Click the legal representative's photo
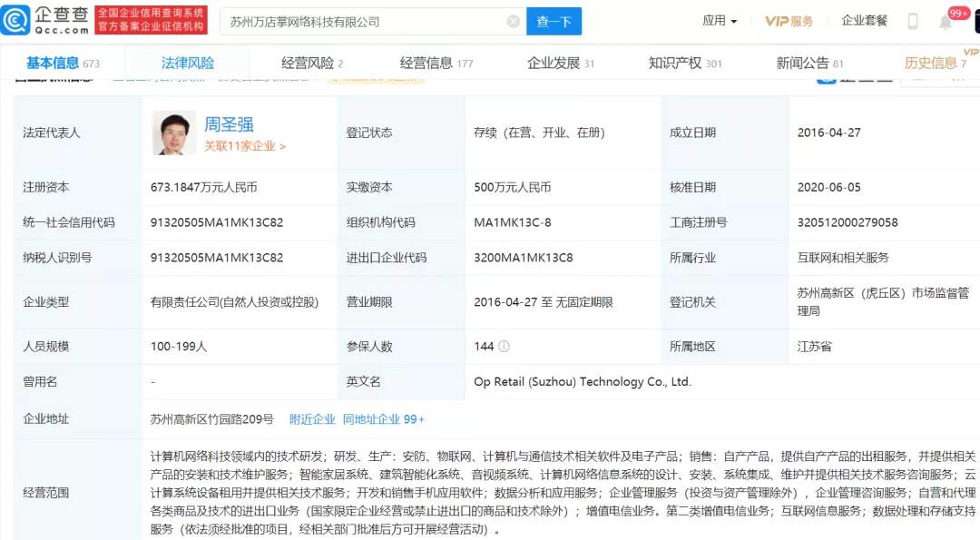The width and height of the screenshot is (980, 540). click(174, 133)
